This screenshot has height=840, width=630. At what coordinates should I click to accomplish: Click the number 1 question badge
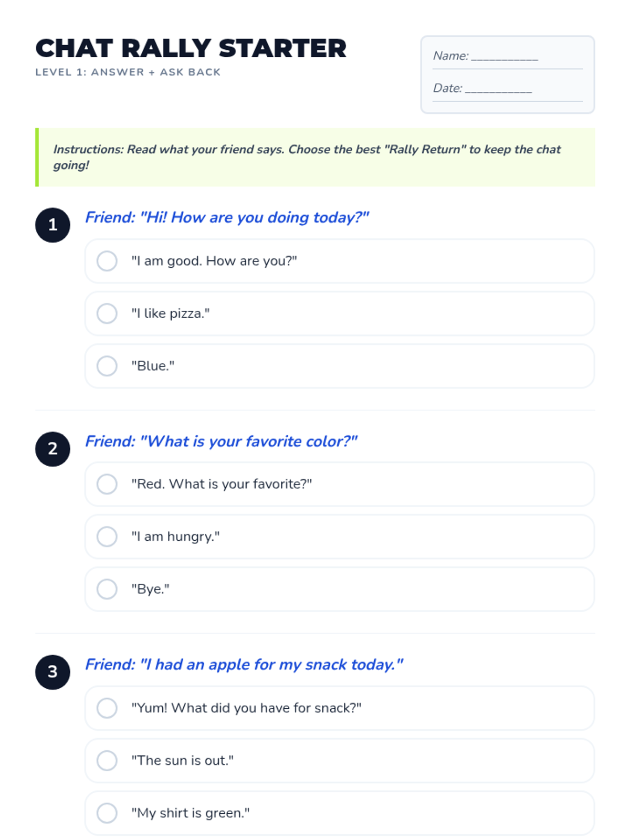click(52, 225)
